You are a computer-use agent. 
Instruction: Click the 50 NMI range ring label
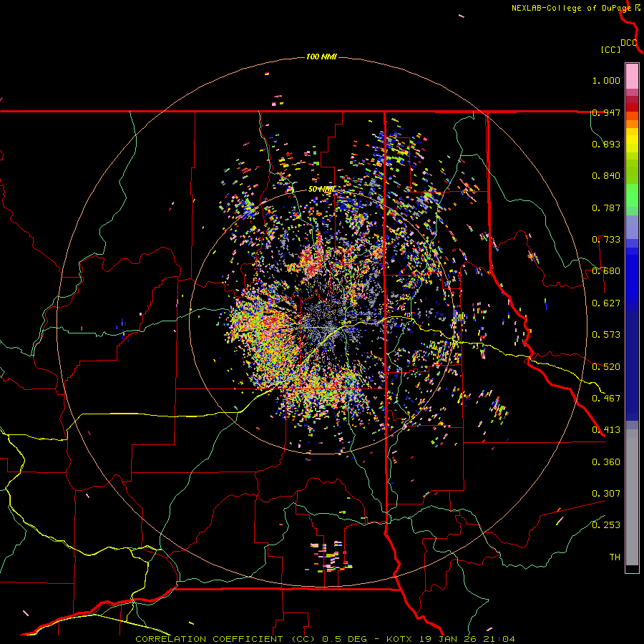[321, 190]
